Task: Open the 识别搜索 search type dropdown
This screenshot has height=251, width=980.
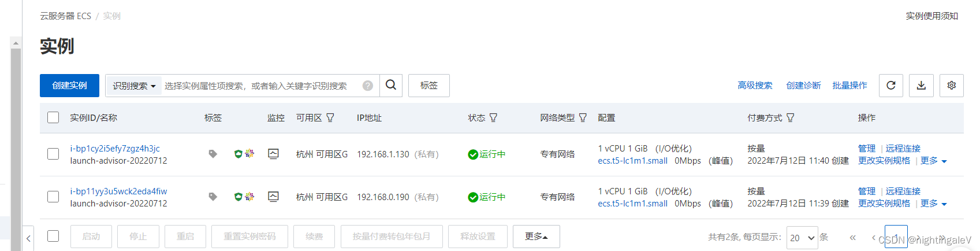Action: coord(134,86)
